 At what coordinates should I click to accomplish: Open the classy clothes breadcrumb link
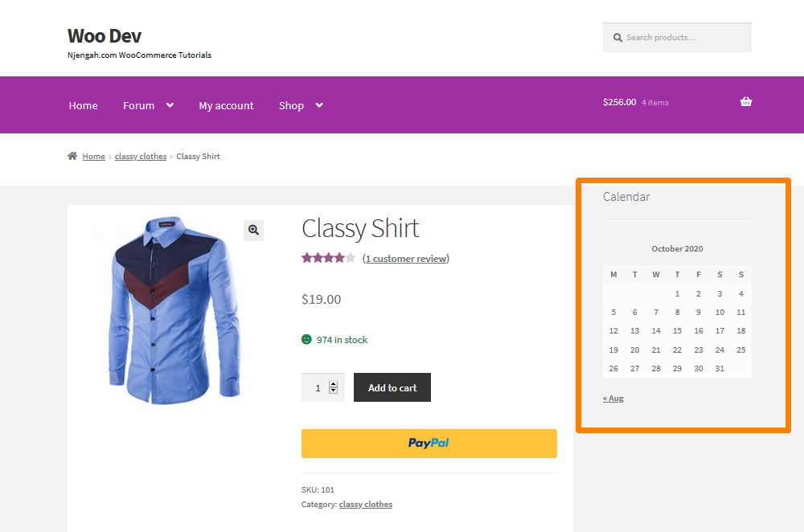click(140, 155)
